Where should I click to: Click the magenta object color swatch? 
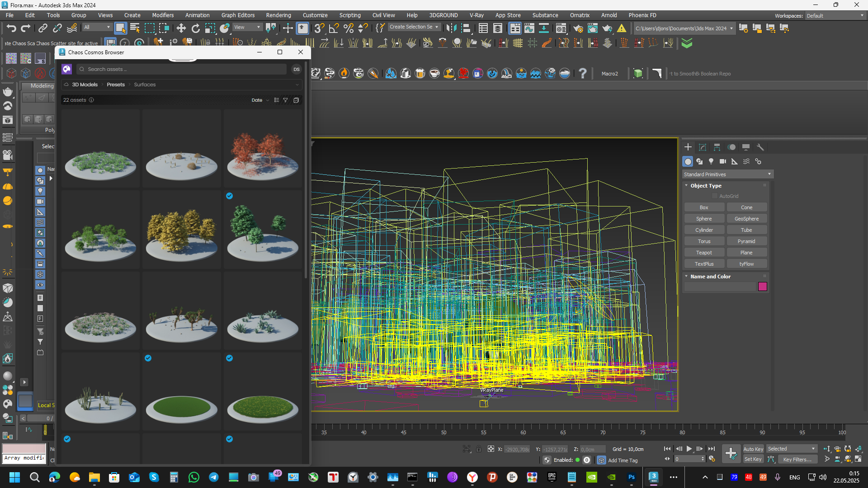(762, 286)
